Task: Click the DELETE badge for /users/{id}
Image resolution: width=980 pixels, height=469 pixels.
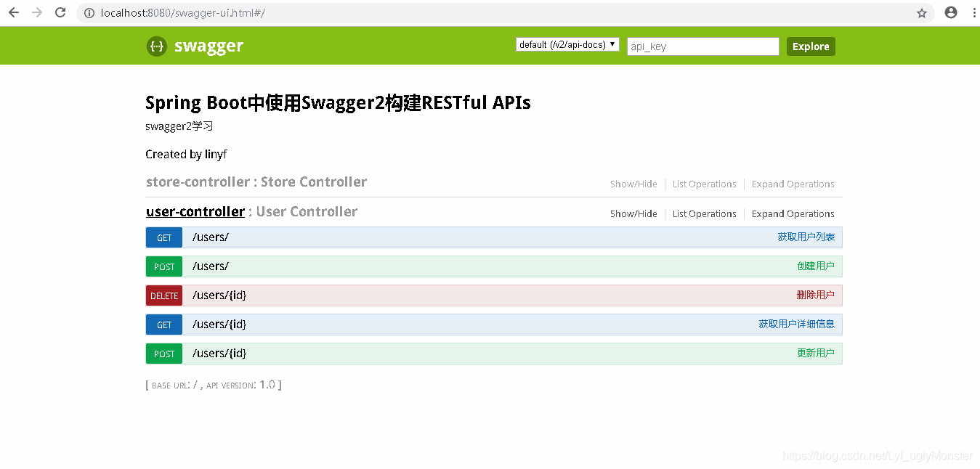Action: pos(164,295)
